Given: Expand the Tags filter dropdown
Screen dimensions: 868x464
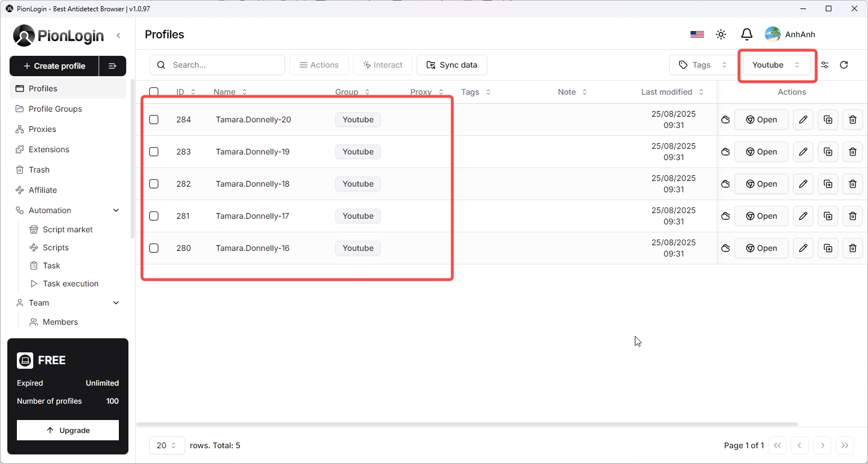Looking at the screenshot, I should [702, 65].
